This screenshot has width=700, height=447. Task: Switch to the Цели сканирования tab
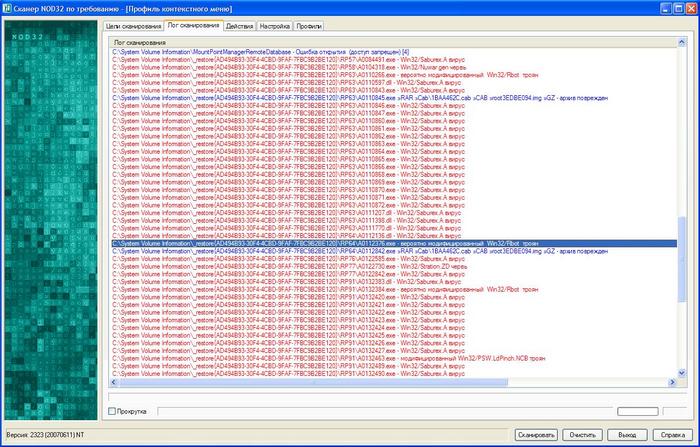(133, 26)
